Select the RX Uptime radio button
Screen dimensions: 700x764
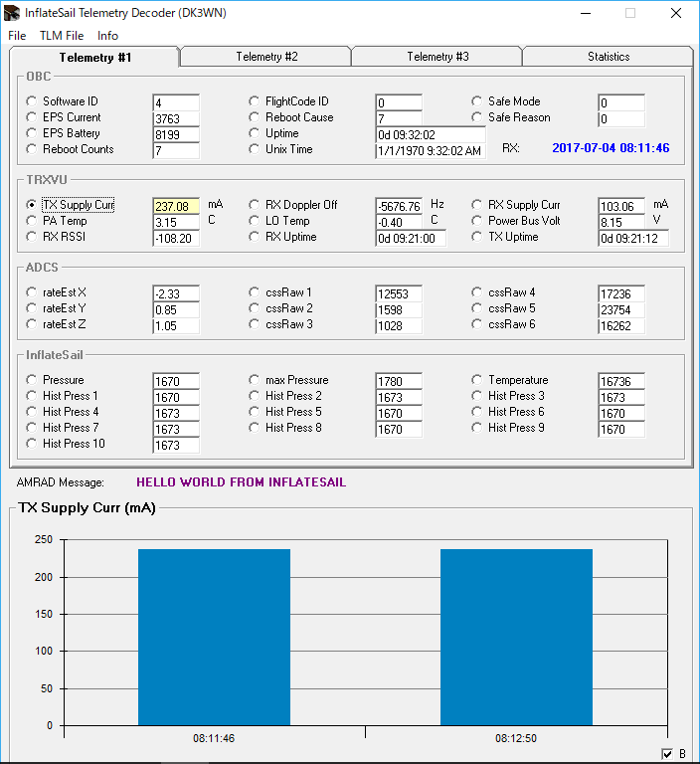click(x=254, y=237)
